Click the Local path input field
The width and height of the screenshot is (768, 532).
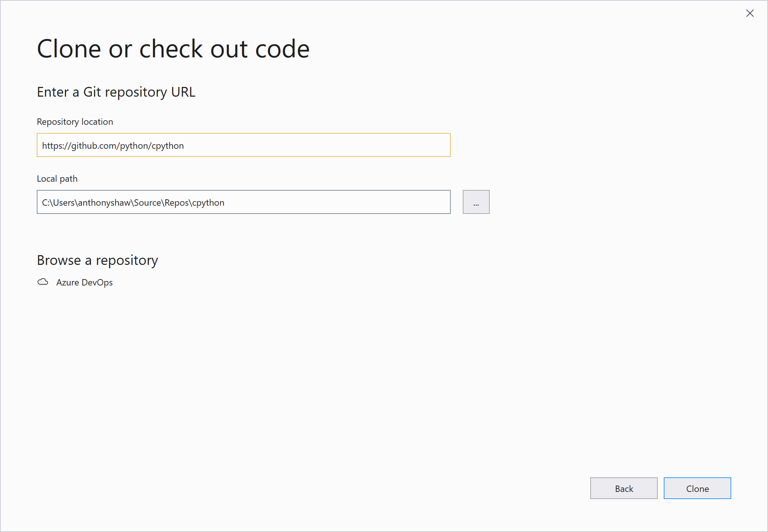coord(243,202)
